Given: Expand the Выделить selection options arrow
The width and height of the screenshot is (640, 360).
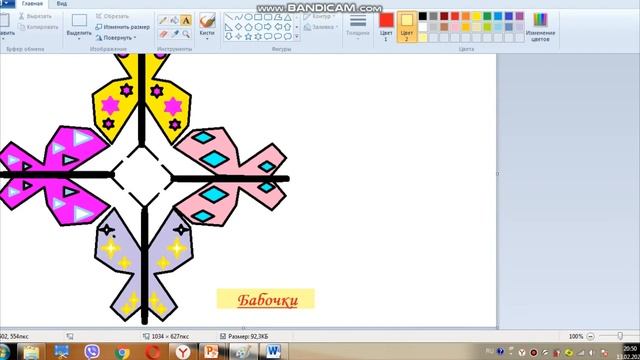Looking at the screenshot, I should 79,38.
